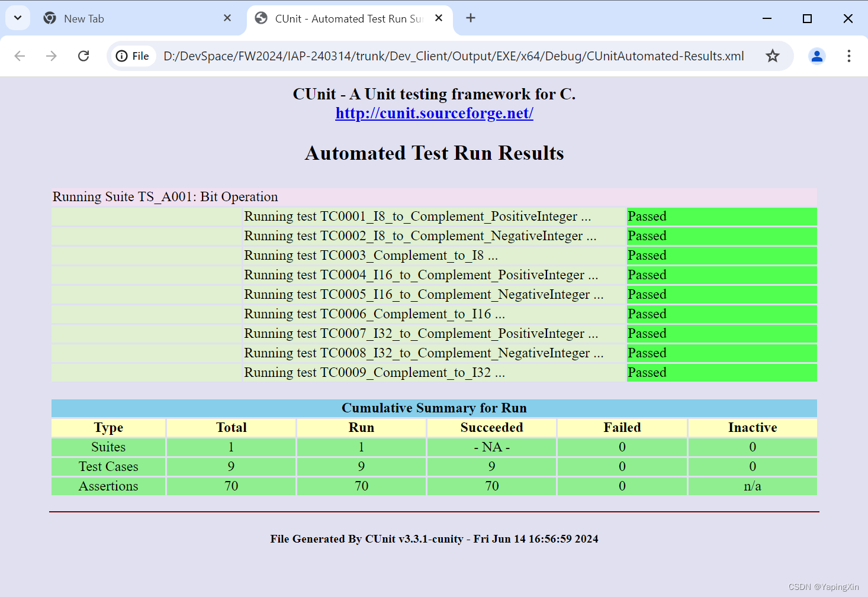
Task: Bookmark this page with the star icon
Action: click(773, 56)
